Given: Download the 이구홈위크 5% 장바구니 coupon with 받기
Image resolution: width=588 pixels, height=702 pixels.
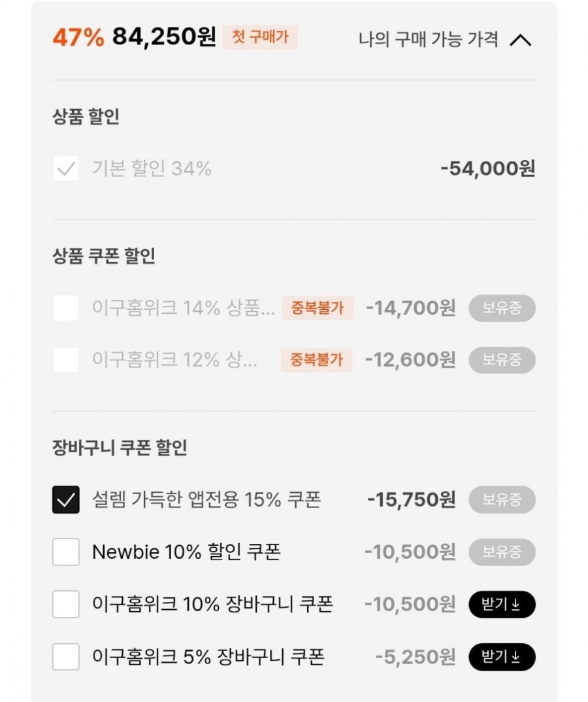Looking at the screenshot, I should pyautogui.click(x=502, y=656).
